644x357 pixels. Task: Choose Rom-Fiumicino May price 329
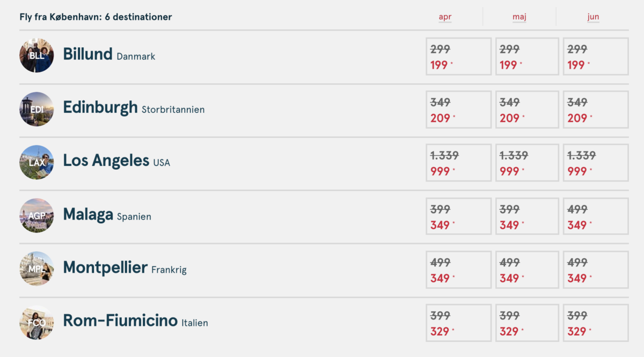tap(527, 323)
